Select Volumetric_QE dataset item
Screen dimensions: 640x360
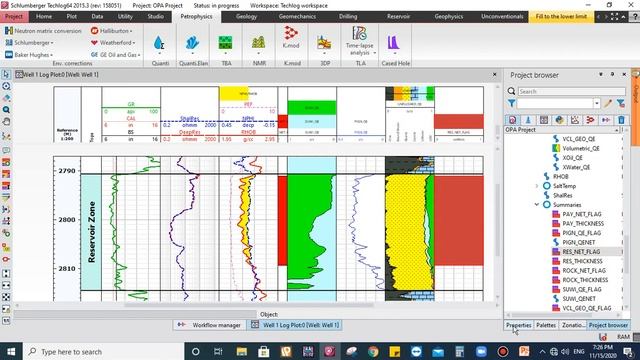(x=581, y=148)
